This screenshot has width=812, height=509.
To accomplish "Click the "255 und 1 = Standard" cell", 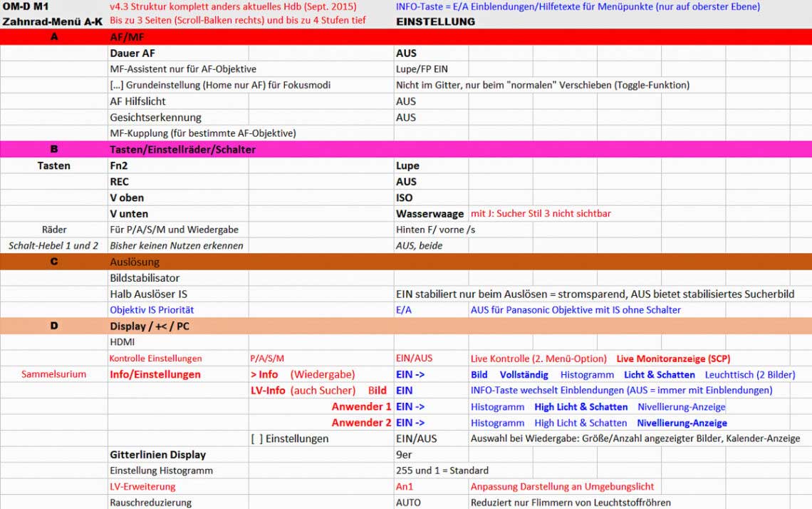I will pos(442,471).
